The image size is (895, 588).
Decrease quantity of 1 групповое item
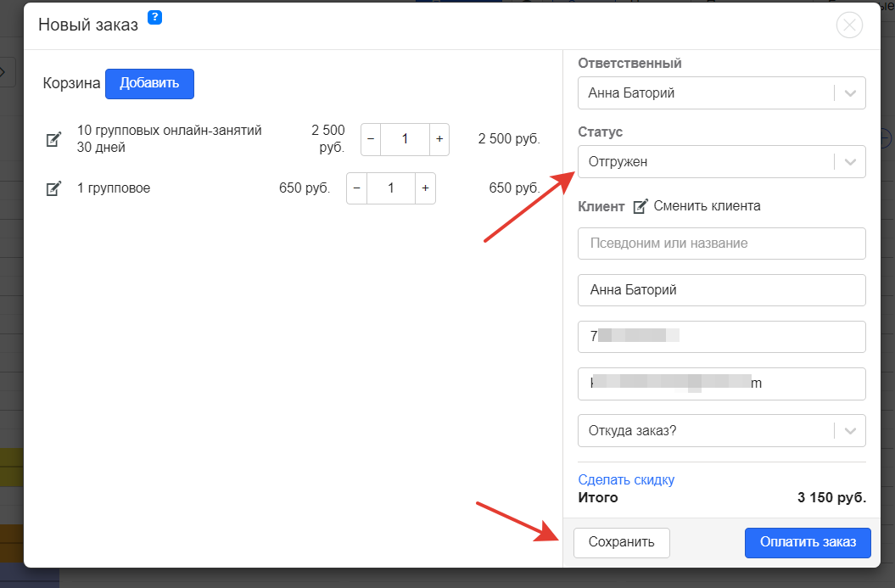[x=356, y=188]
